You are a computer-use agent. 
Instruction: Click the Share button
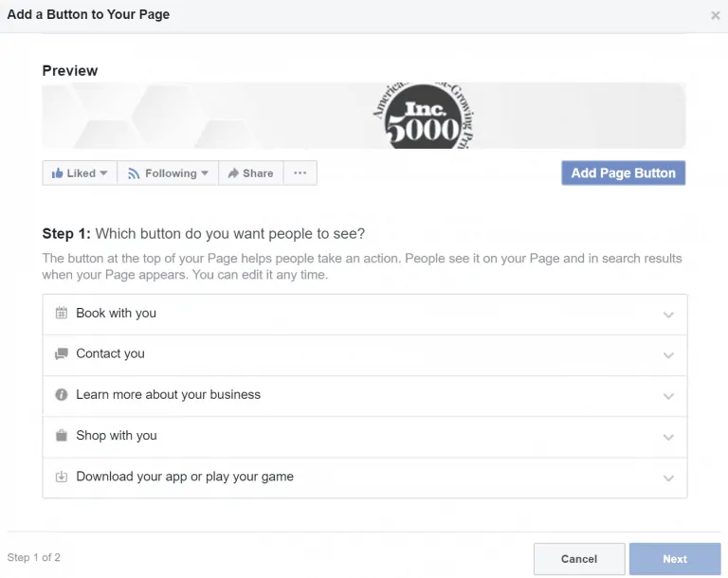250,173
